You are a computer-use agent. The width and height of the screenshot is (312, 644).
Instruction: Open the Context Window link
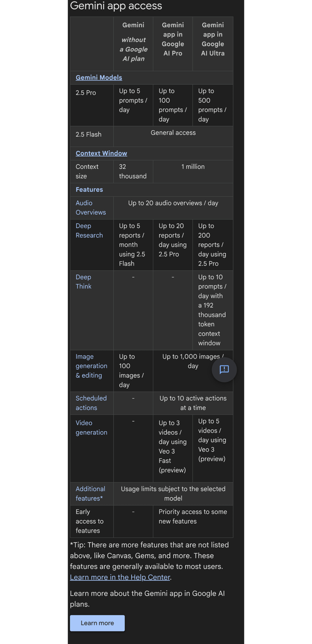click(101, 153)
